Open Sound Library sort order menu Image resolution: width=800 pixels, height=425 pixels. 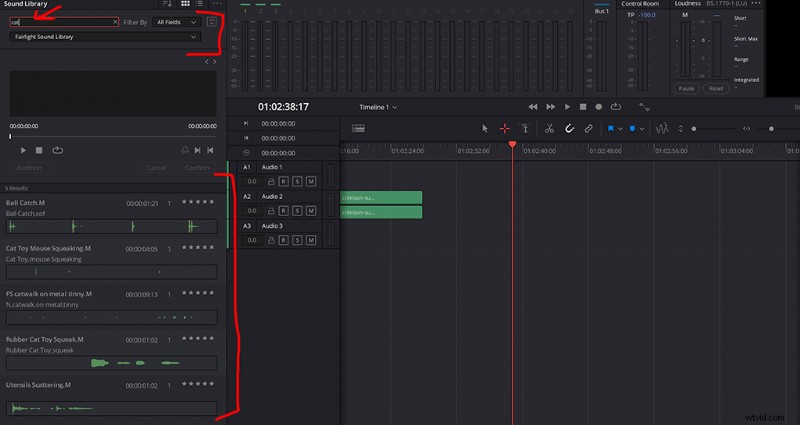(x=167, y=4)
